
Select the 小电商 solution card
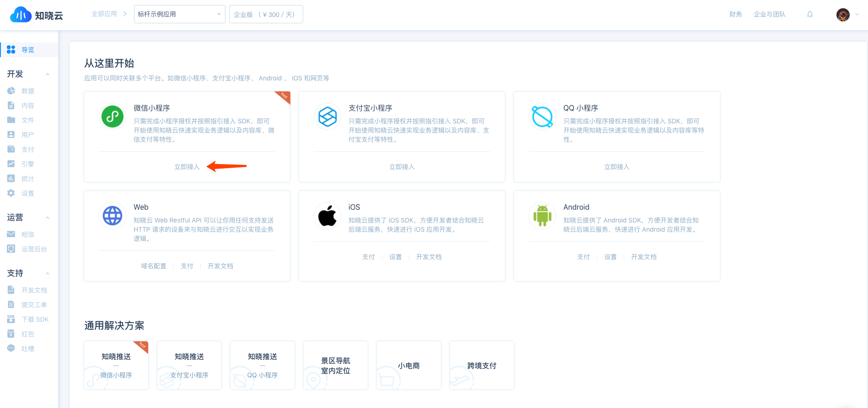coord(409,366)
